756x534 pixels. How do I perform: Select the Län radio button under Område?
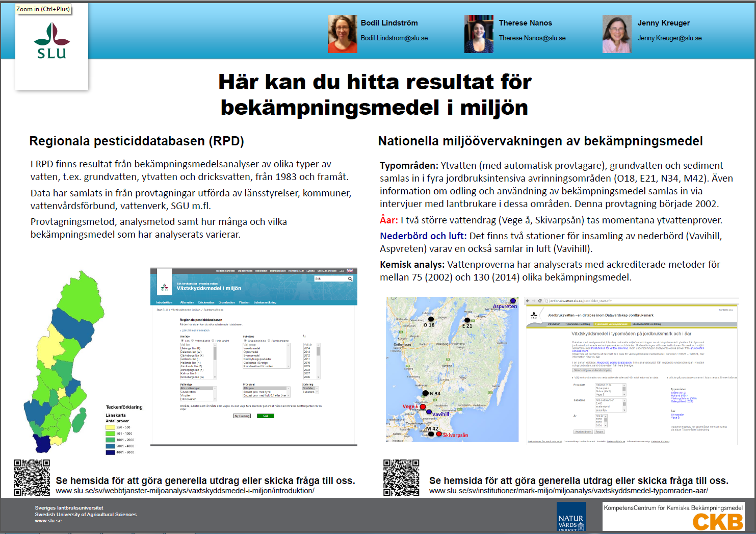(182, 341)
